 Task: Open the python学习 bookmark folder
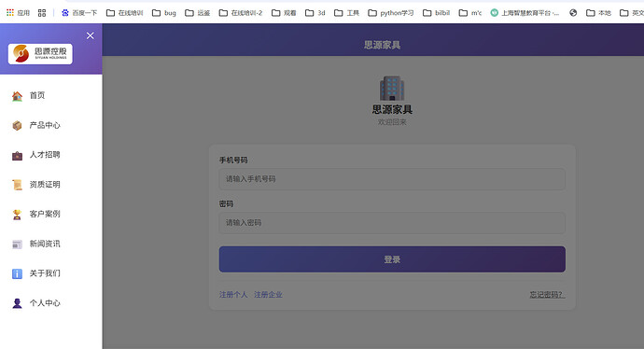[390, 13]
